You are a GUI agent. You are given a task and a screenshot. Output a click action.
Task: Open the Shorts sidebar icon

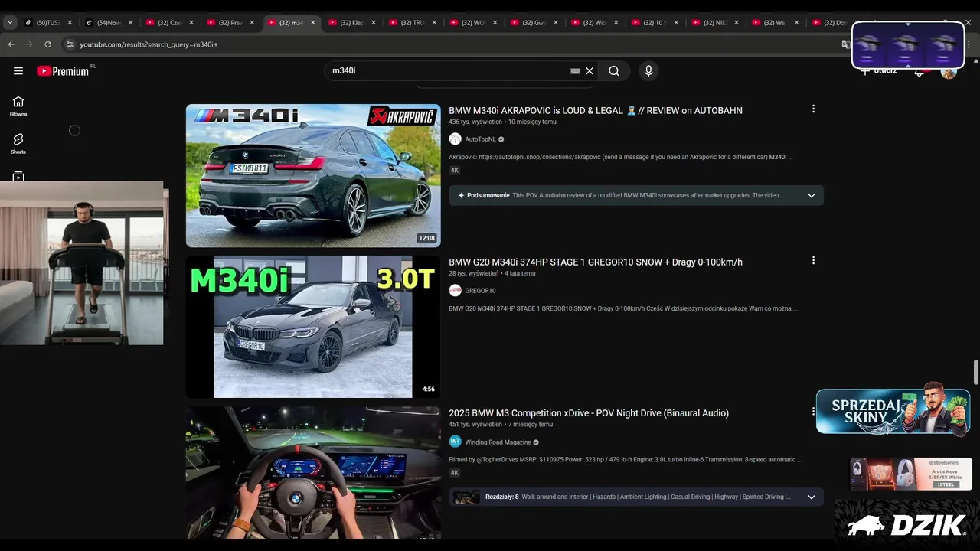click(x=18, y=143)
